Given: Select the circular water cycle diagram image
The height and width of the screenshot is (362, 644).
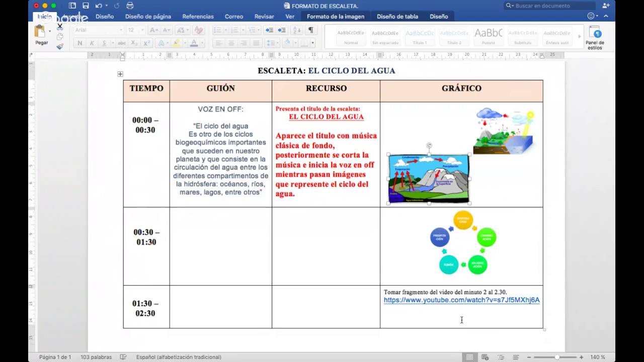Looking at the screenshot, I should 463,243.
